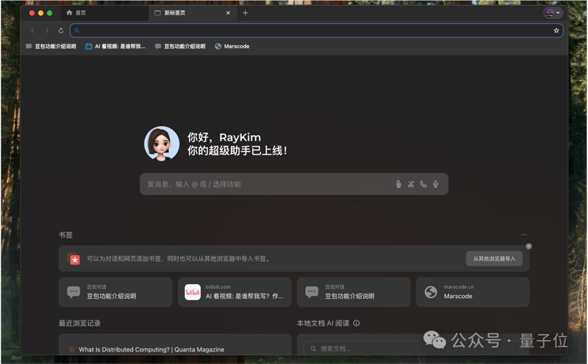Click the paperclip attachment icon in the chat input
The image size is (588, 364).
(x=399, y=184)
